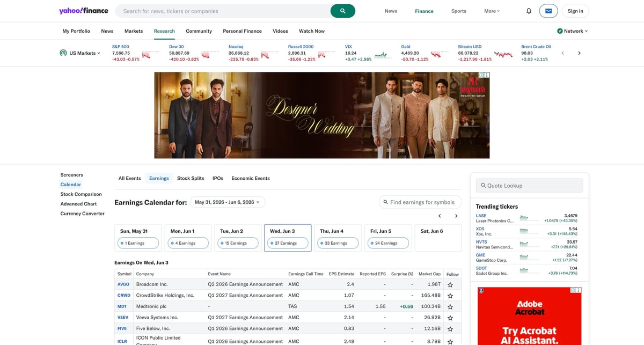Open Stock Comparison in the sidebar
Screen dimensions: 644x345
tap(81, 194)
